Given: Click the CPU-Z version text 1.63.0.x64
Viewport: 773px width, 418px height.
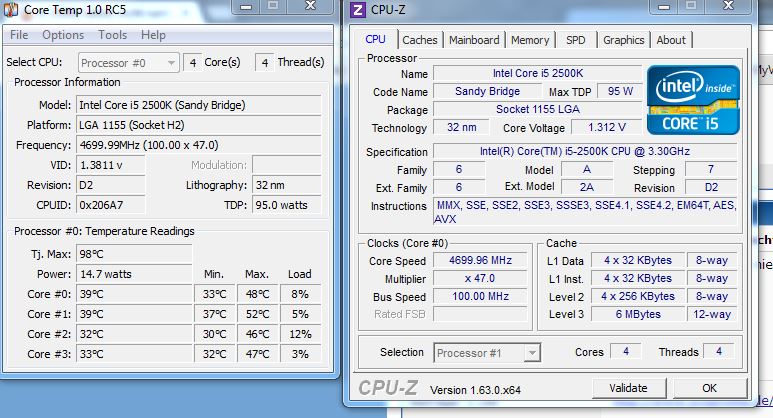Looking at the screenshot, I should [475, 390].
